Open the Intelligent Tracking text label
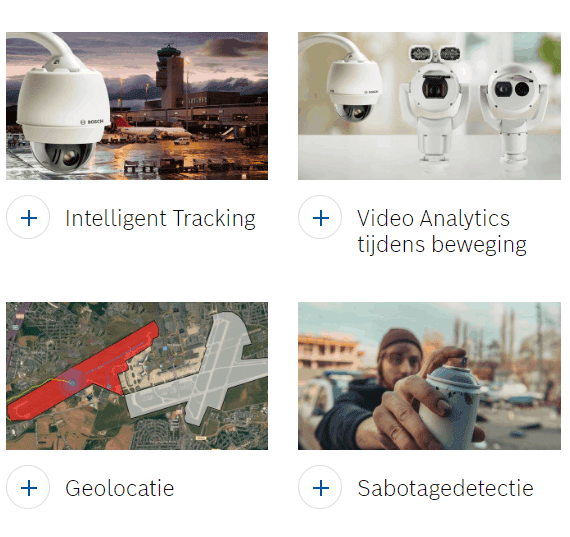Image resolution: width=570 pixels, height=537 pixels. click(x=160, y=219)
